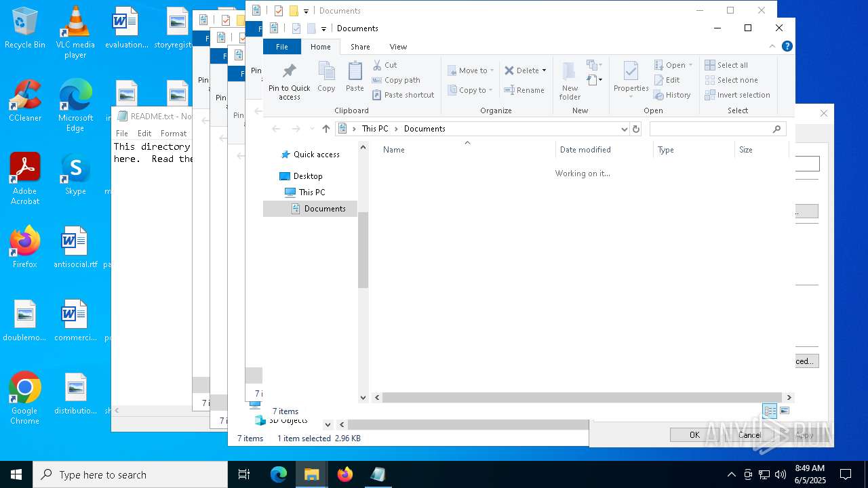Open the File tab
Viewport: 868px width, 488px height.
click(x=282, y=47)
